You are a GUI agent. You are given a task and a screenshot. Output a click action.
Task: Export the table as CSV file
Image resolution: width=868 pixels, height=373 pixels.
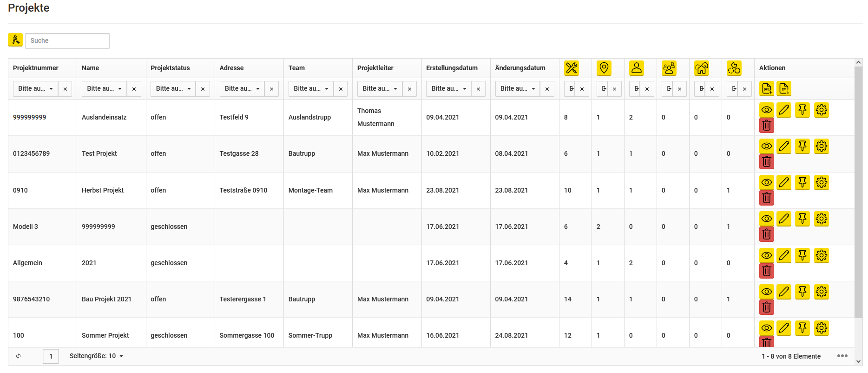[x=784, y=88]
